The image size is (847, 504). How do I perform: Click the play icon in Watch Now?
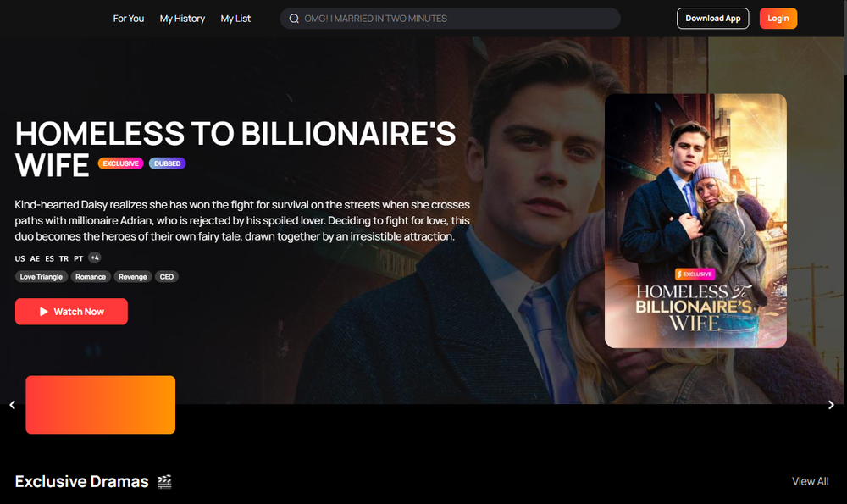(x=44, y=312)
